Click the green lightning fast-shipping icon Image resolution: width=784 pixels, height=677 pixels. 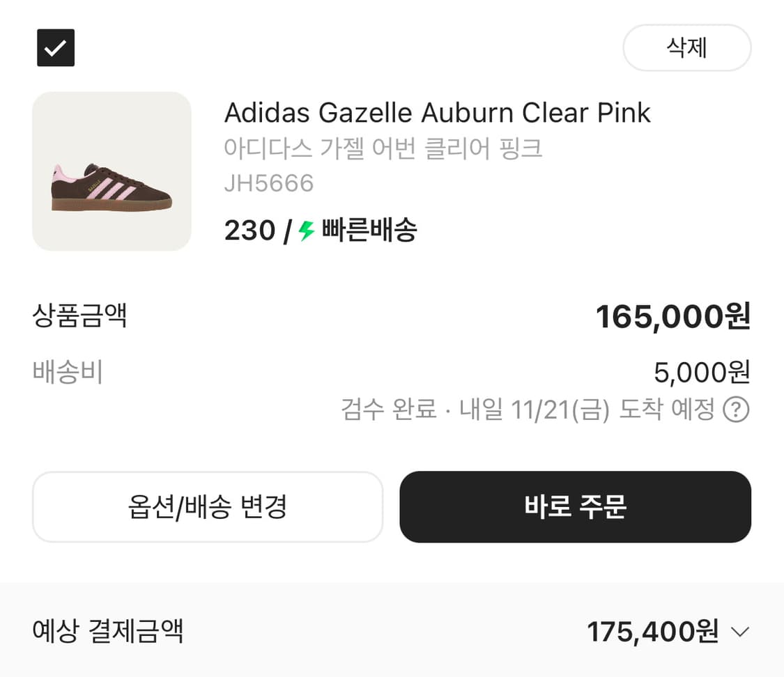(x=304, y=231)
